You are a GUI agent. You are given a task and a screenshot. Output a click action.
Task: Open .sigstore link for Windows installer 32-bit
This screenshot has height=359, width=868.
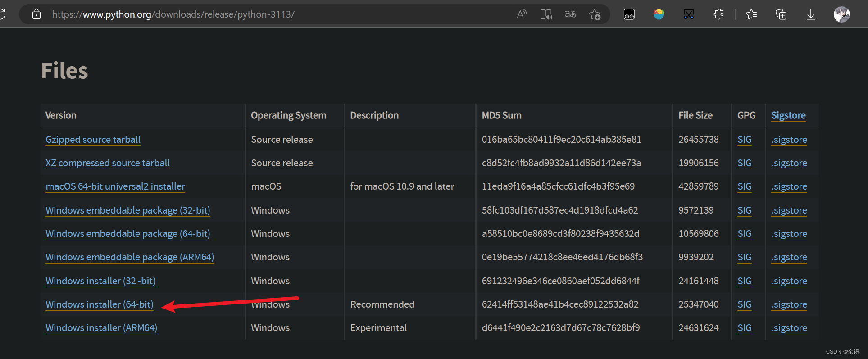(789, 281)
